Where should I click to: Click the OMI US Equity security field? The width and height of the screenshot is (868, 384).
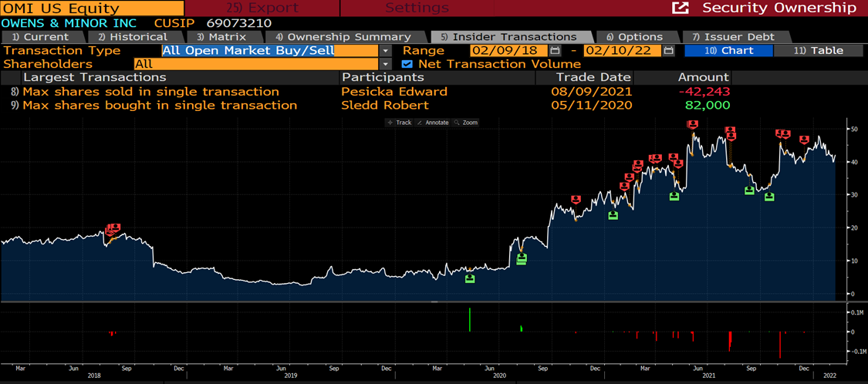coord(92,8)
